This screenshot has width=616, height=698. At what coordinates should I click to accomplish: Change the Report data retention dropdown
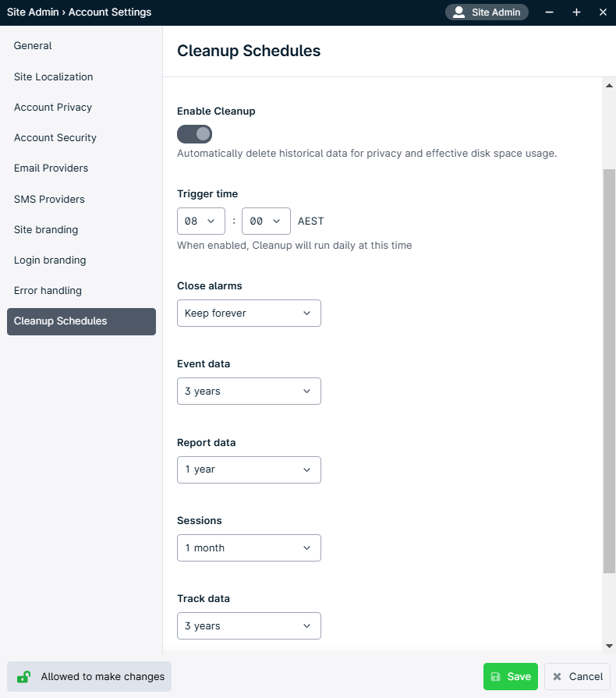point(249,469)
